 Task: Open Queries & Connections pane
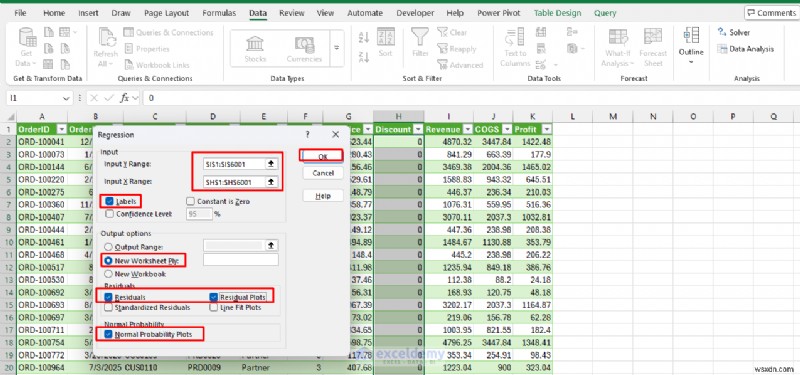(x=169, y=33)
